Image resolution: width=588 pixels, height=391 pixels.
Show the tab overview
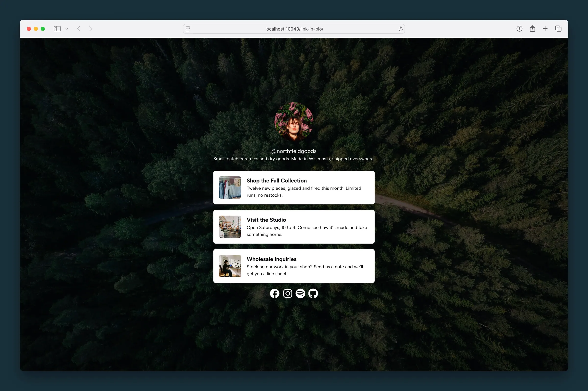(558, 29)
